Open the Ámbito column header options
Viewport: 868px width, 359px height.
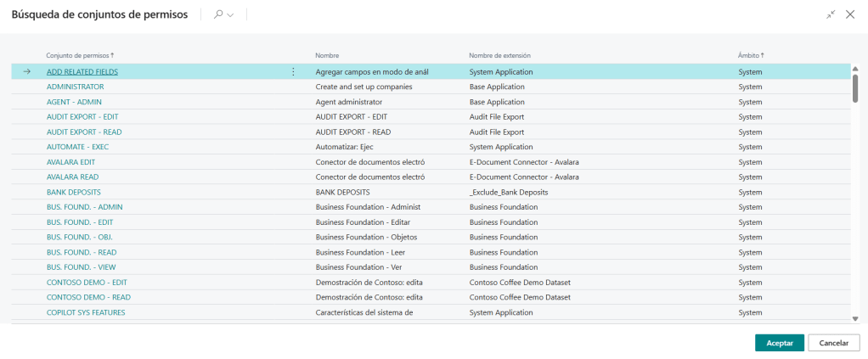coord(750,55)
